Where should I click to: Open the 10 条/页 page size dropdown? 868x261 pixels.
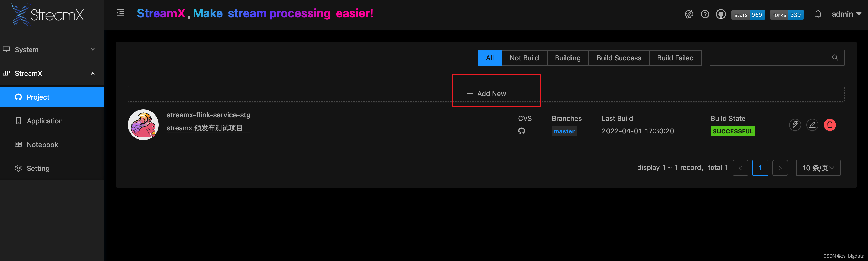(818, 168)
